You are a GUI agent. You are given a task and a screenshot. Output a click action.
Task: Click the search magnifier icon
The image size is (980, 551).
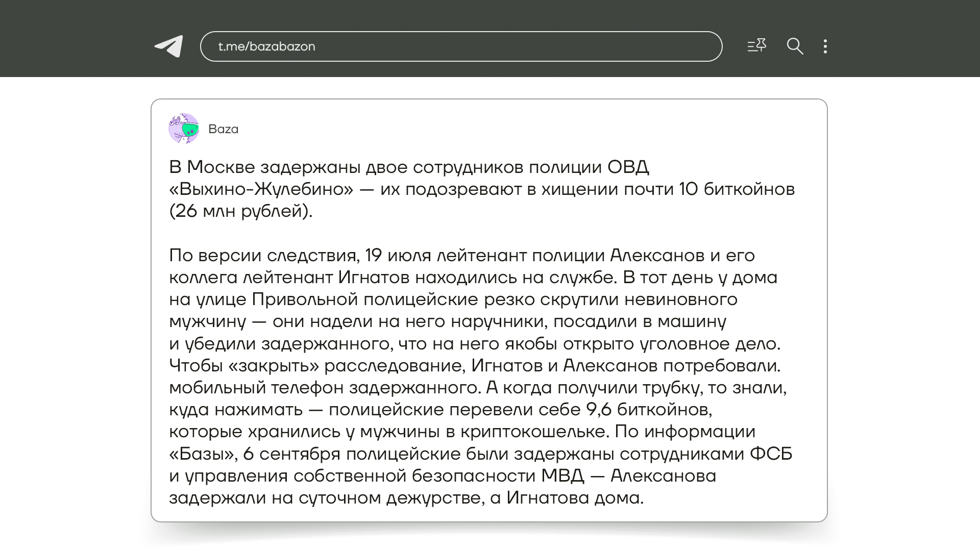point(795,46)
